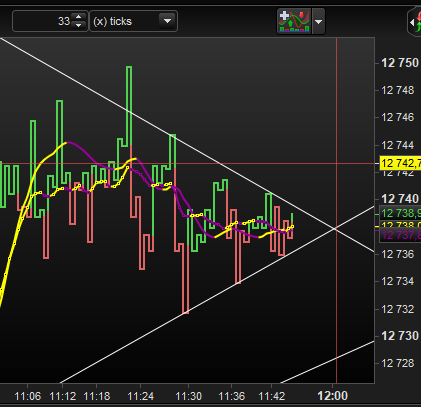Click the 11:18 time axis label

pyautogui.click(x=97, y=396)
